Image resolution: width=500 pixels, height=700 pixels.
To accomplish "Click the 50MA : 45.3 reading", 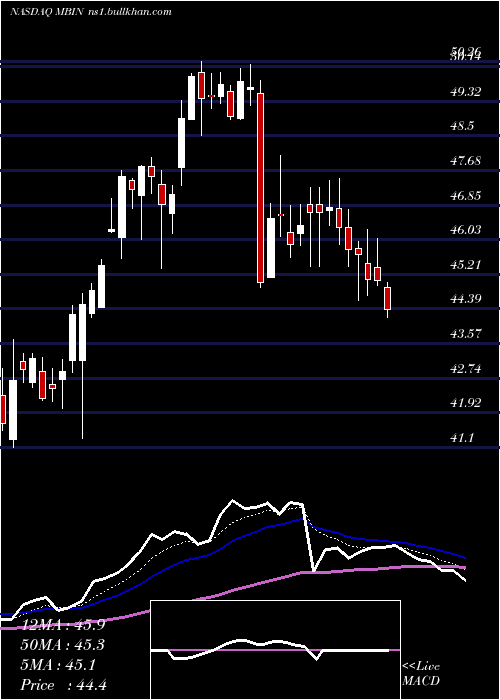I will (63, 645).
